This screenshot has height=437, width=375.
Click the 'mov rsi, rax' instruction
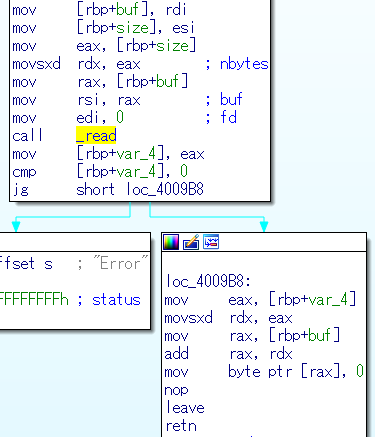point(76,100)
